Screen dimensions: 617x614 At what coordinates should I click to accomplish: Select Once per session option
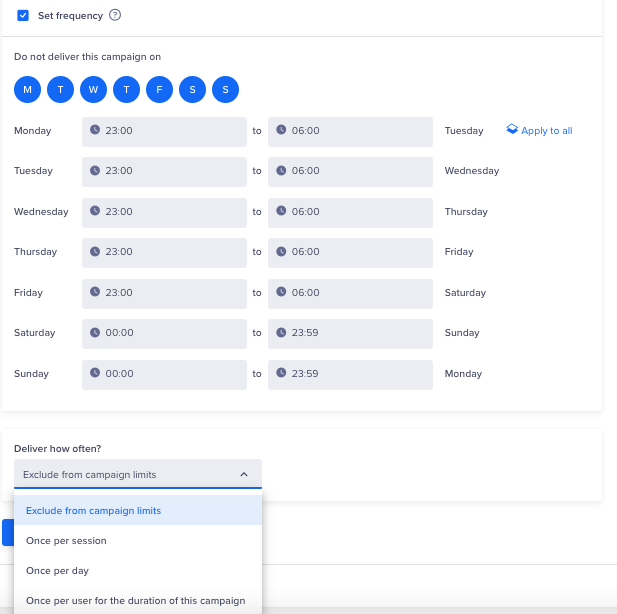(66, 541)
